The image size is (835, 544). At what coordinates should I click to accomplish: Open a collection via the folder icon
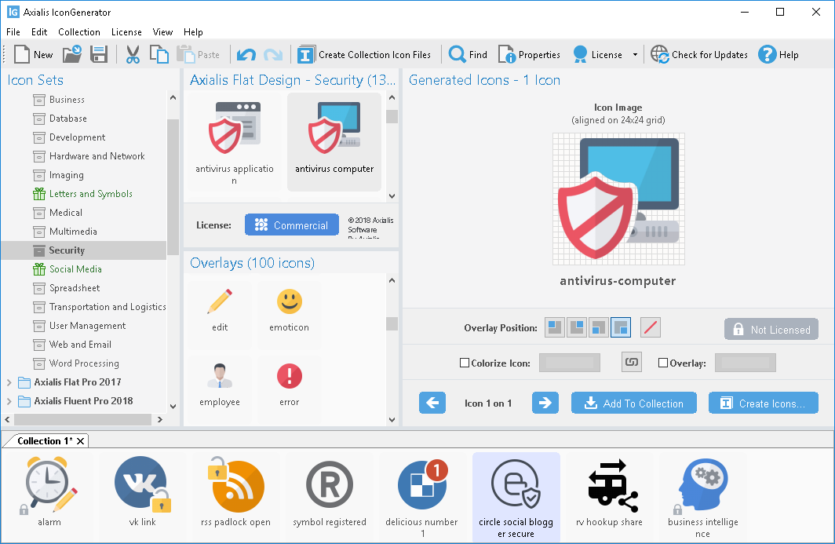72,54
